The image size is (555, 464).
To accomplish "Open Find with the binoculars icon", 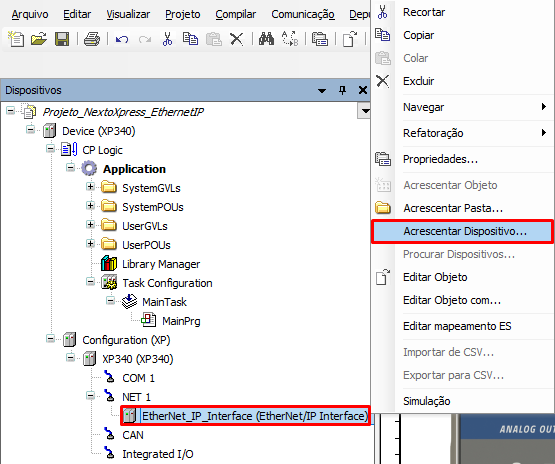I will click(x=266, y=39).
